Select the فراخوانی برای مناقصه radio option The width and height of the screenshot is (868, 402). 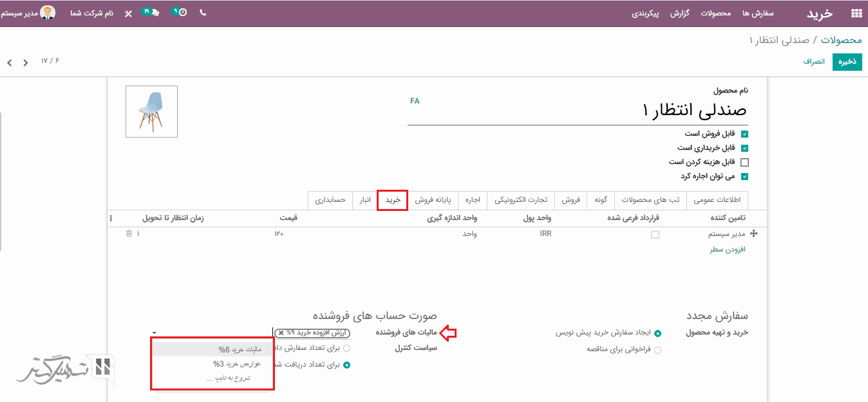click(657, 350)
